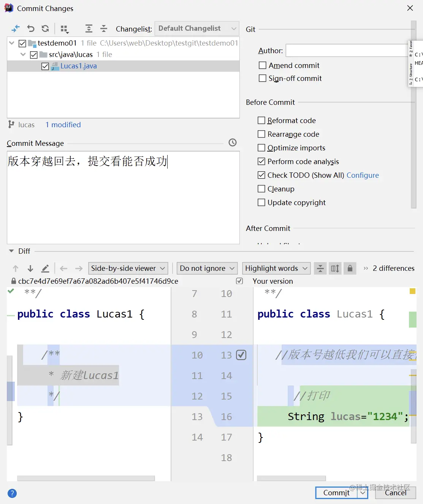Screen dimensions: 423x504
Task: Collapse the src\java\lucas tree node
Action: [x=23, y=54]
